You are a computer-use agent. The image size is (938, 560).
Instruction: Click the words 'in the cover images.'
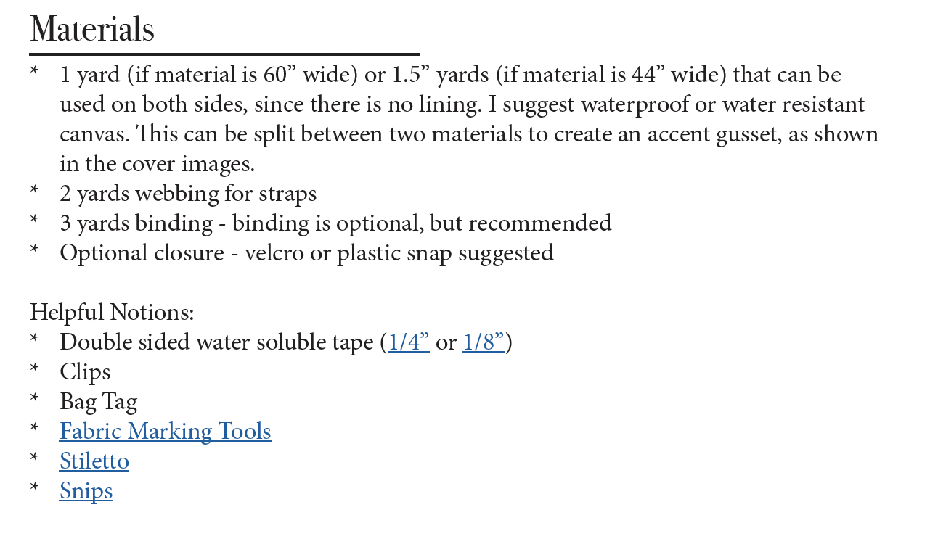[157, 164]
